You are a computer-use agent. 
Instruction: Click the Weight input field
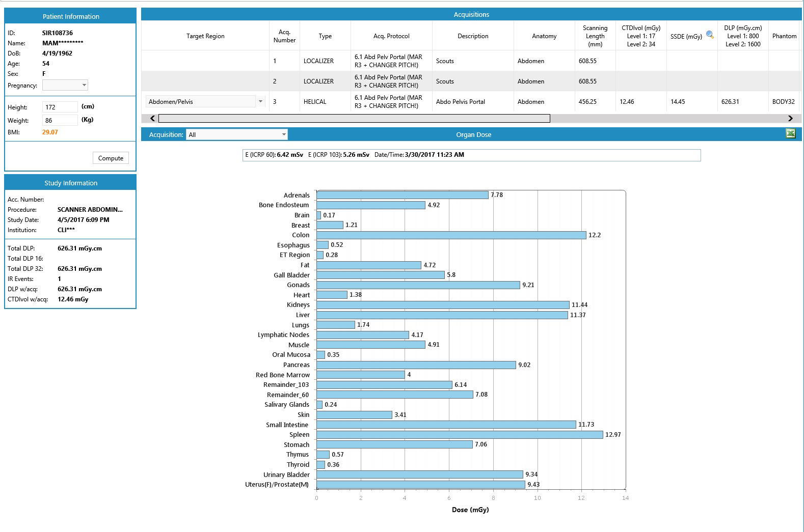click(60, 120)
